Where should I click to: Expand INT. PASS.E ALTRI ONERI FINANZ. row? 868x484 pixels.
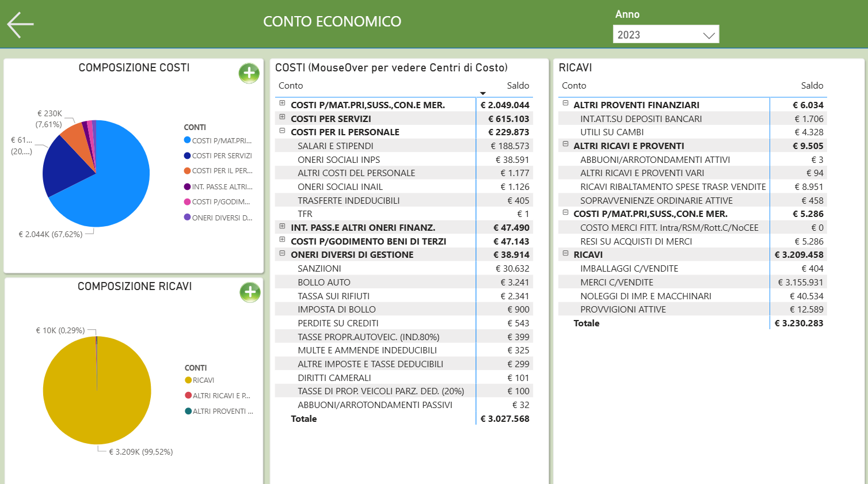pyautogui.click(x=282, y=226)
